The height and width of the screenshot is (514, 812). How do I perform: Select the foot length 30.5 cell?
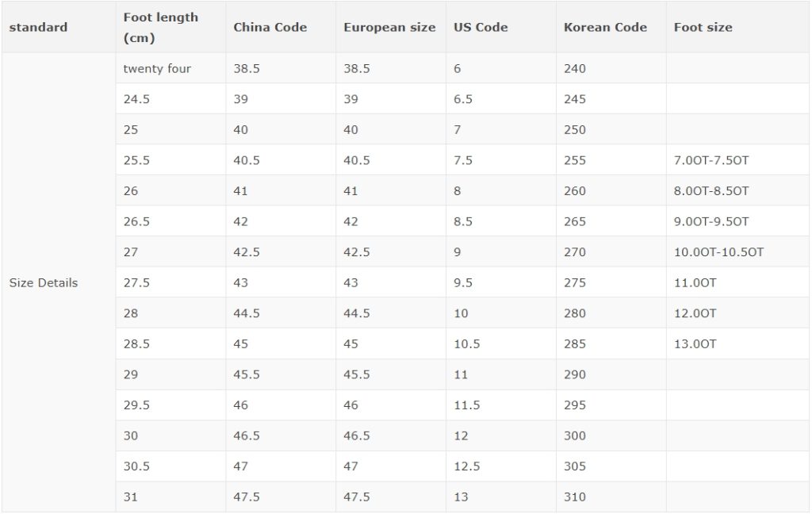pos(170,466)
